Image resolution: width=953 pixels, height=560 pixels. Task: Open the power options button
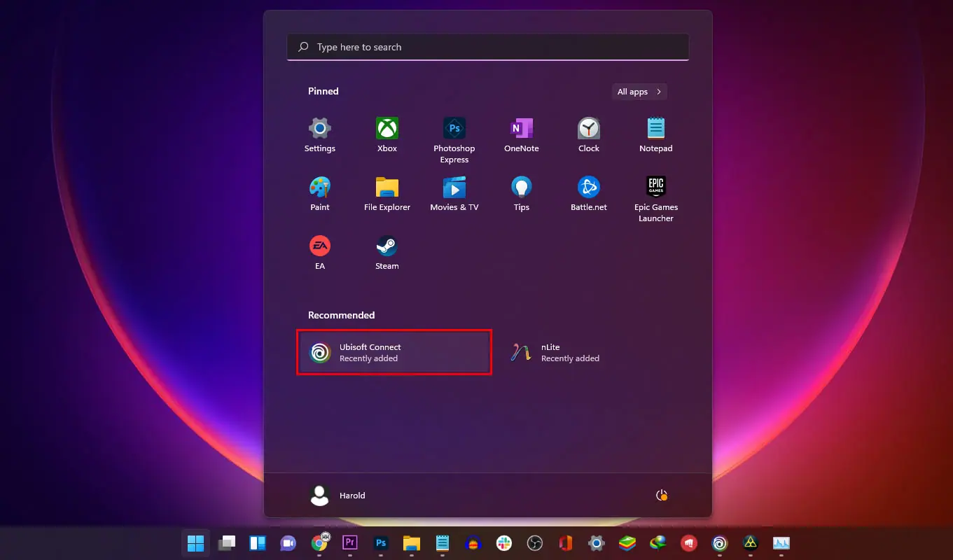(x=662, y=495)
